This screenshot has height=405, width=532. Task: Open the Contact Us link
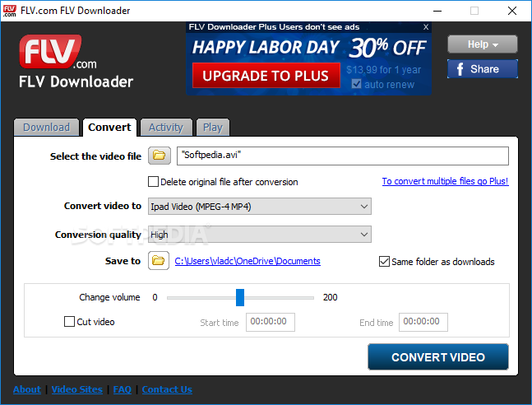167,389
